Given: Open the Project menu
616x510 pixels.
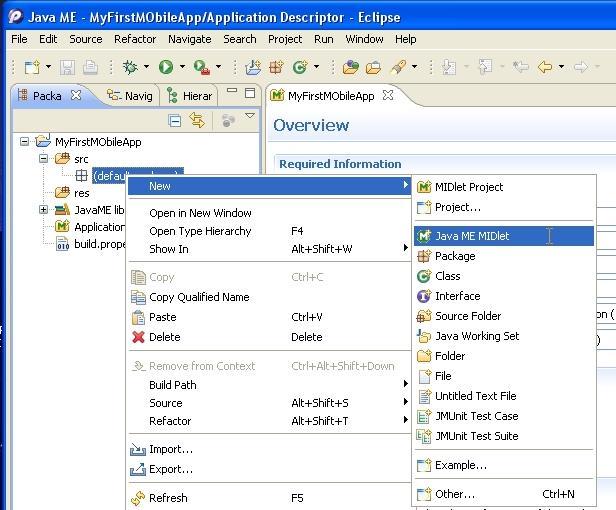Looking at the screenshot, I should click(x=285, y=39).
